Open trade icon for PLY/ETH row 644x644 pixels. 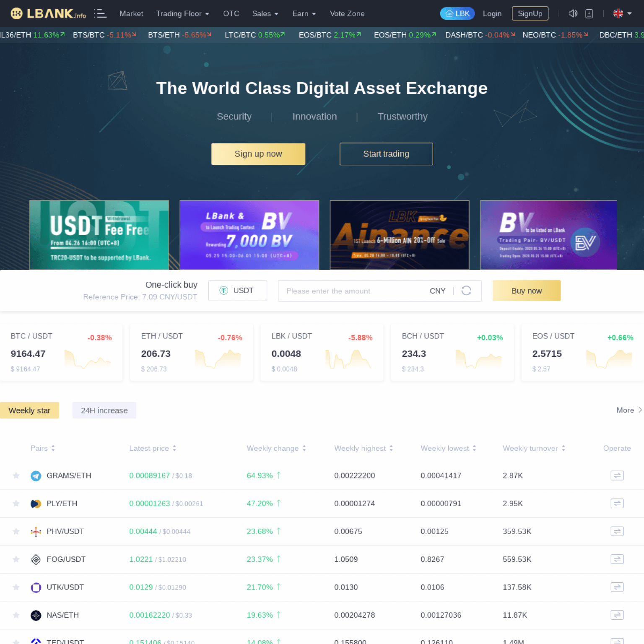[x=617, y=503]
